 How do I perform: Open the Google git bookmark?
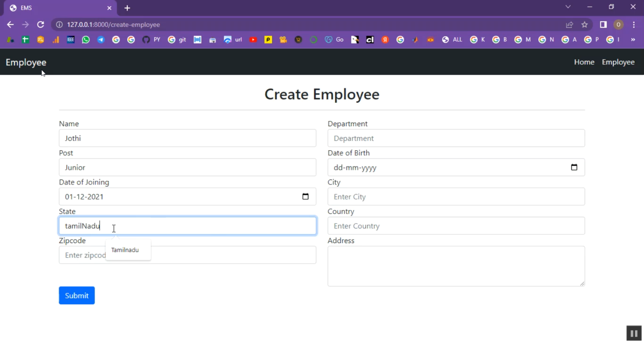point(177,40)
